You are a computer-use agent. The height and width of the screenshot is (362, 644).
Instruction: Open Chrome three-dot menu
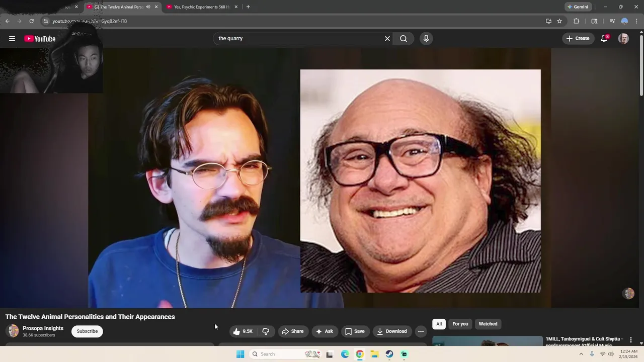(x=636, y=21)
